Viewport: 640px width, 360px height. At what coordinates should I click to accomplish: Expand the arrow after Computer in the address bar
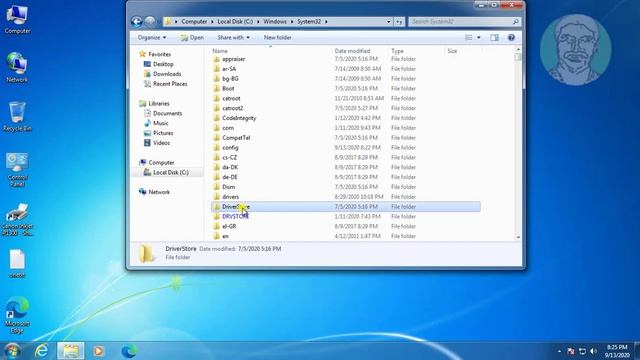coord(212,22)
